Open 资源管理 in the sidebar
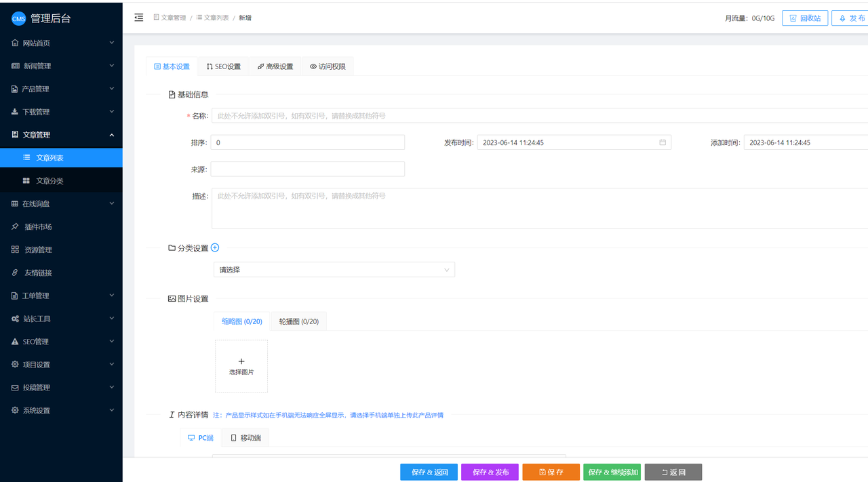The width and height of the screenshot is (868, 482). click(42, 249)
